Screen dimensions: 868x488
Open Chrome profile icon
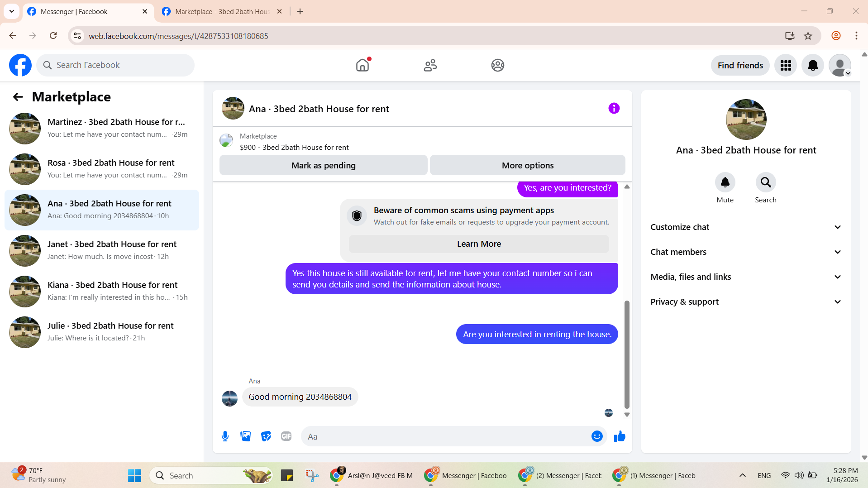[x=836, y=36]
